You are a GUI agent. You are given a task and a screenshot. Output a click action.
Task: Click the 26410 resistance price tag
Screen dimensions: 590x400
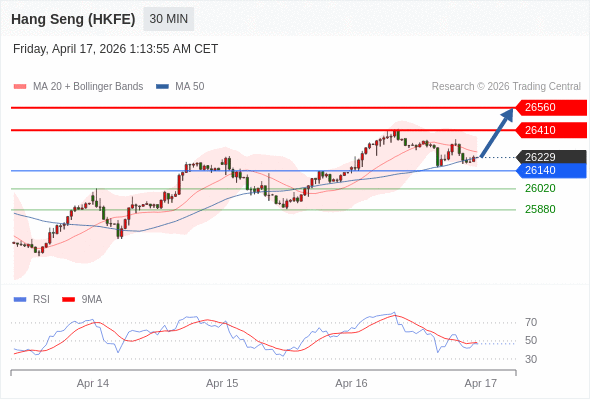point(551,130)
